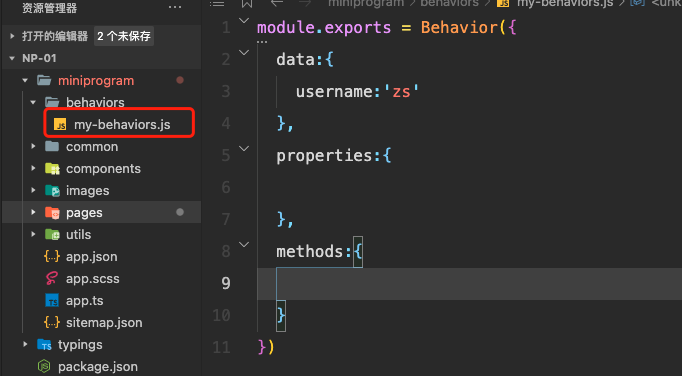The width and height of the screenshot is (682, 376).
Task: Go back with the left arrow icon
Action: 277,3
